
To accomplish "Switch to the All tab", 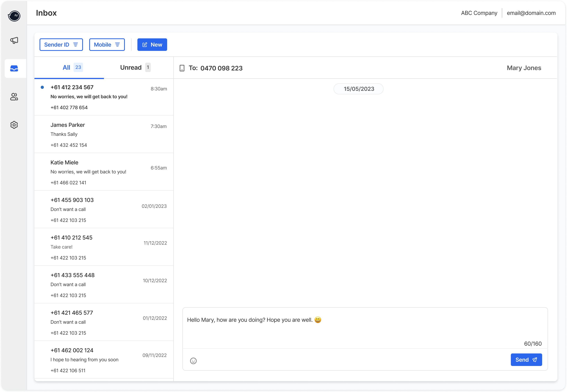I will [x=69, y=68].
